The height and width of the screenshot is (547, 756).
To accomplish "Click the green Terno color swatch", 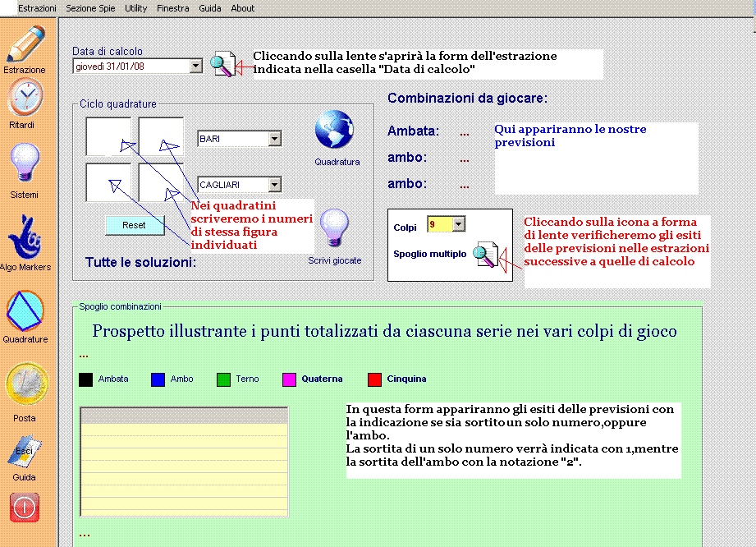I will [x=223, y=379].
